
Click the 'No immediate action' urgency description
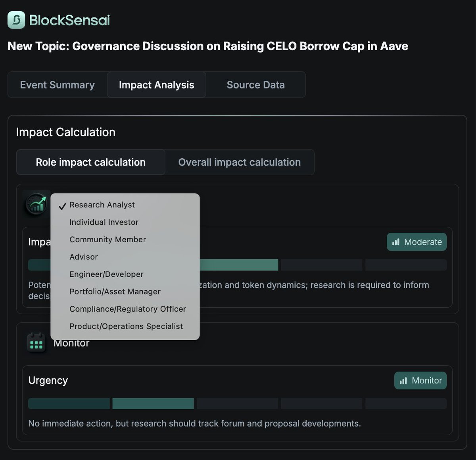tap(194, 424)
